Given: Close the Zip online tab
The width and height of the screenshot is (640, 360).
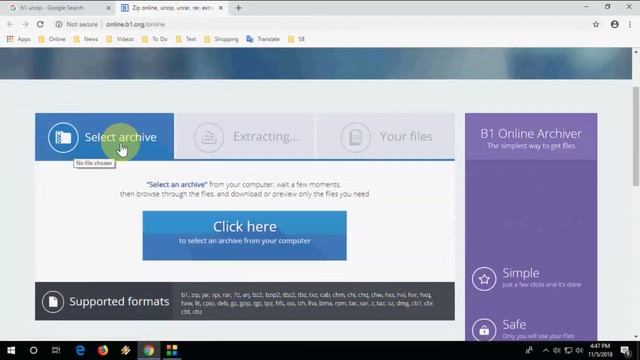Looking at the screenshot, I should point(221,8).
